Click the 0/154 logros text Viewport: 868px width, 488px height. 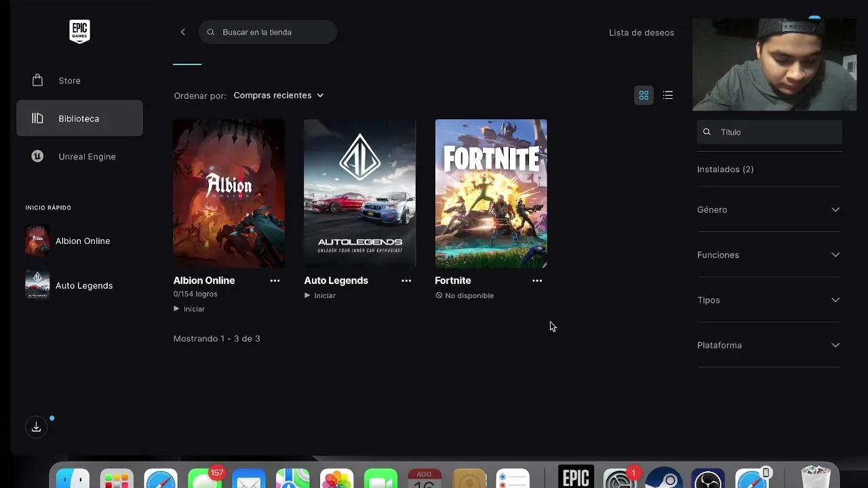tap(195, 294)
